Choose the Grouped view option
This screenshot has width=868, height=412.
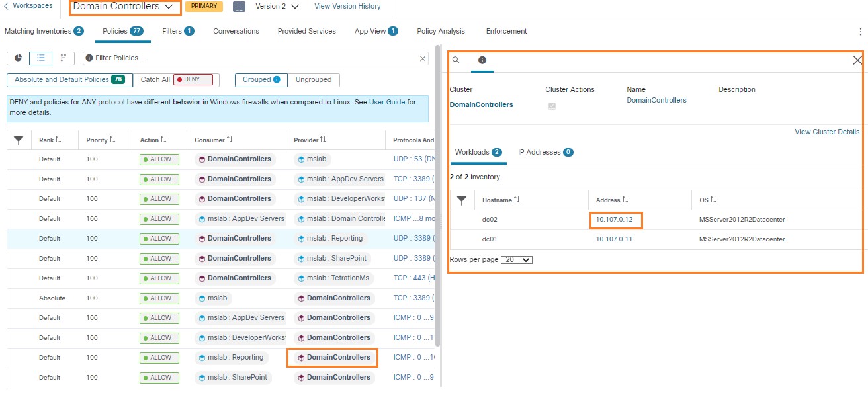click(261, 79)
